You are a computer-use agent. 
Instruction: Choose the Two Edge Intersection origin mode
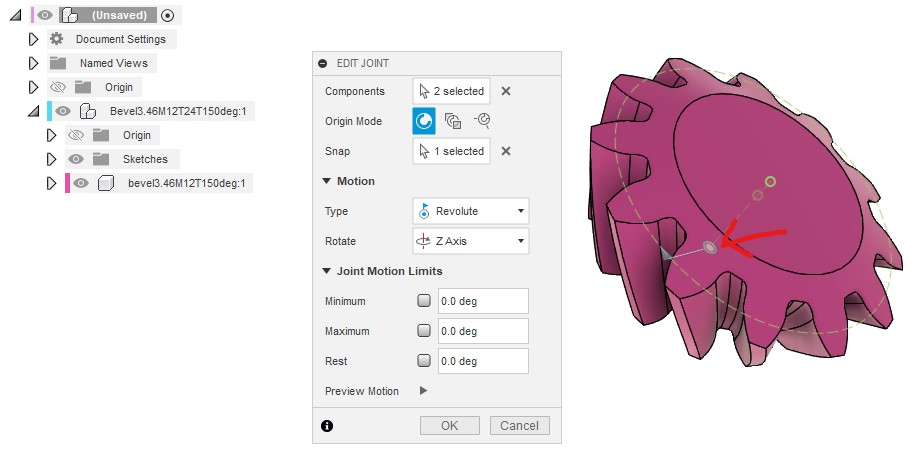tap(482, 121)
